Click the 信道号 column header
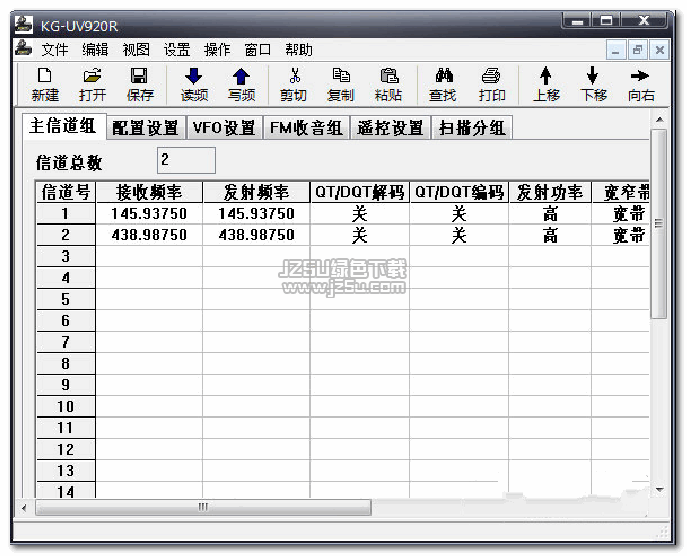This screenshot has width=687, height=556. point(66,192)
